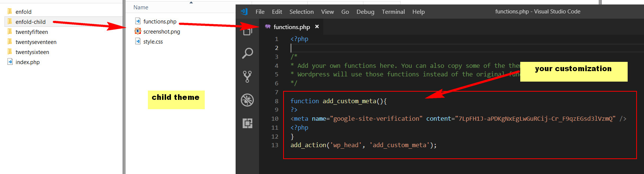Click the opening <?php tag on line 1
Screen dimensions: 644x174
300,39
